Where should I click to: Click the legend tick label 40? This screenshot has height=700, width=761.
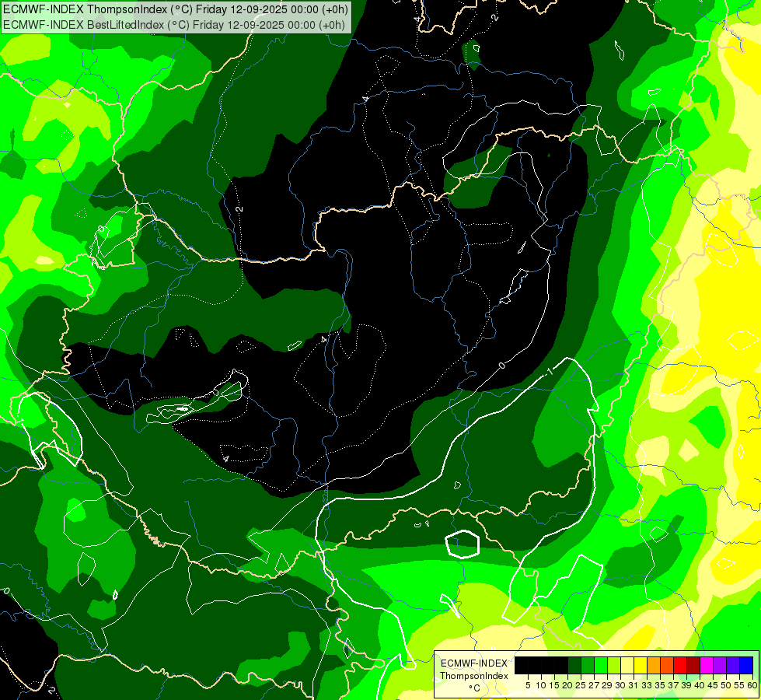(700, 685)
